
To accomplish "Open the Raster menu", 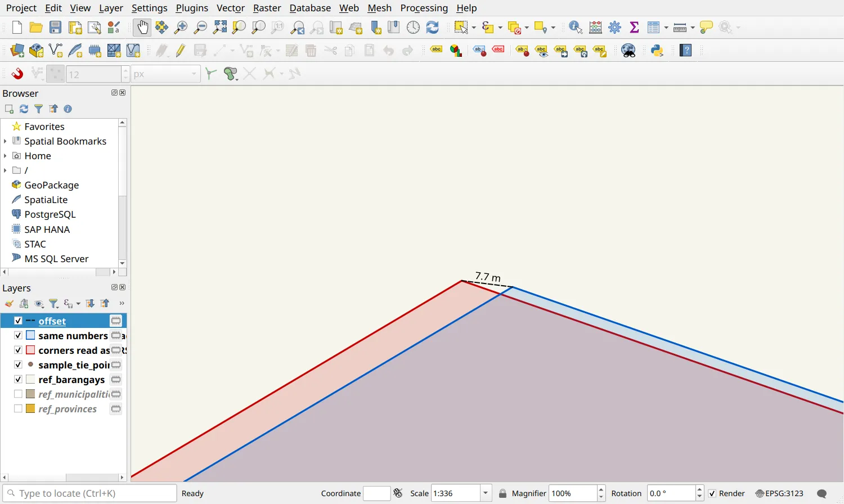I will click(x=267, y=8).
